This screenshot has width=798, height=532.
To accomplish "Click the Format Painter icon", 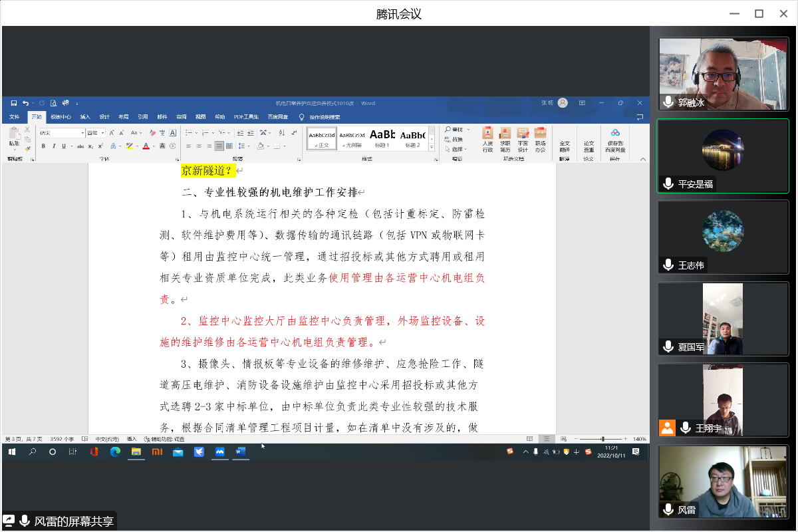I will (x=26, y=148).
